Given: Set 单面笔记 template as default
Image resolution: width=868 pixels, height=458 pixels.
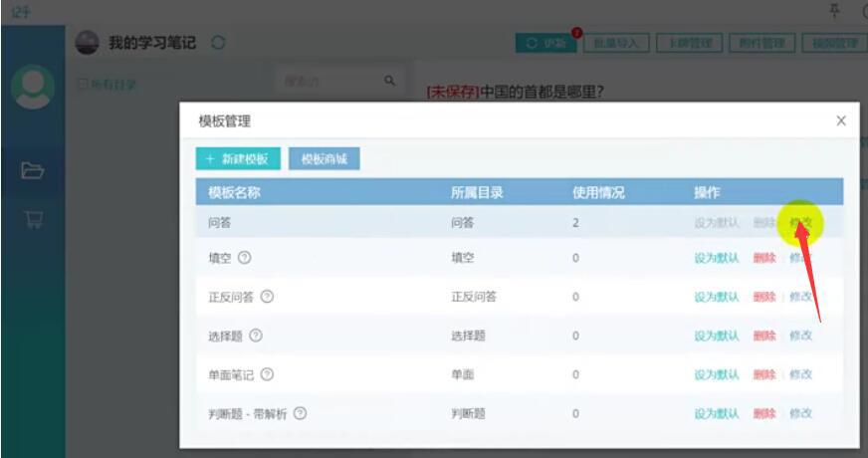Looking at the screenshot, I should click(717, 374).
